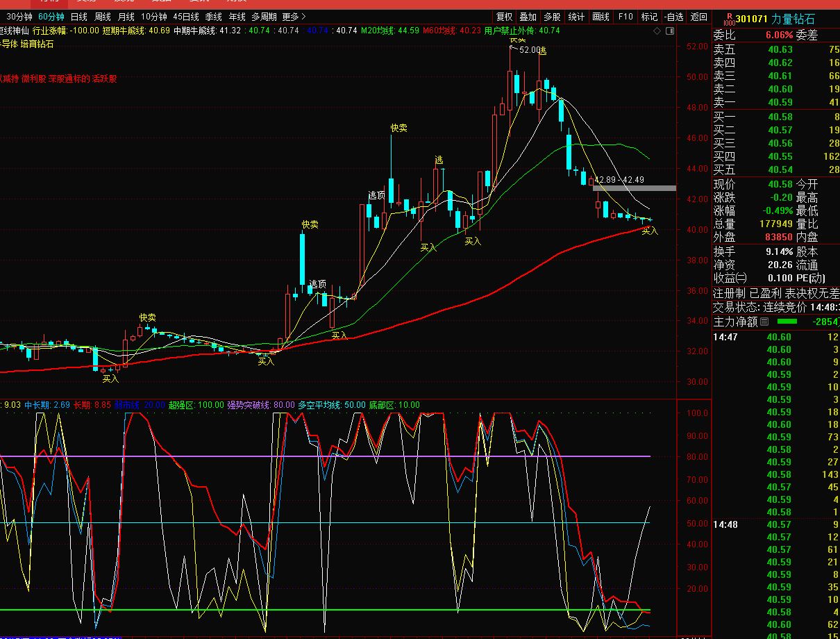The width and height of the screenshot is (840, 639).
Task: Click 买一 price 40.58
Action: (x=780, y=117)
